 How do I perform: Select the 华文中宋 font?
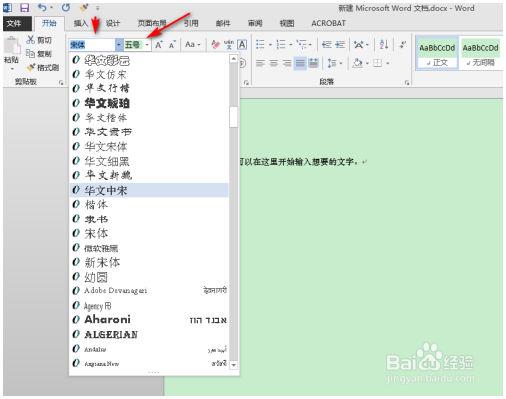pos(149,190)
